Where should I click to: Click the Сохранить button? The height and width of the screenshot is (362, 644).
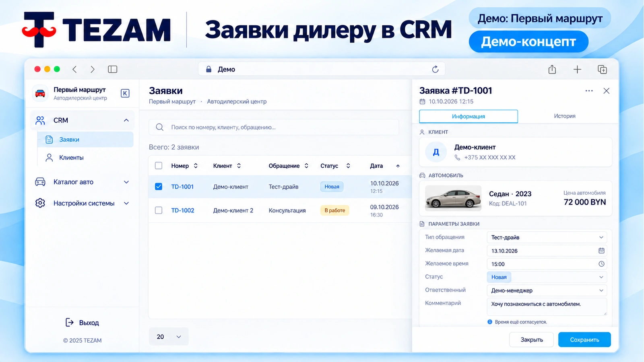pos(584,339)
